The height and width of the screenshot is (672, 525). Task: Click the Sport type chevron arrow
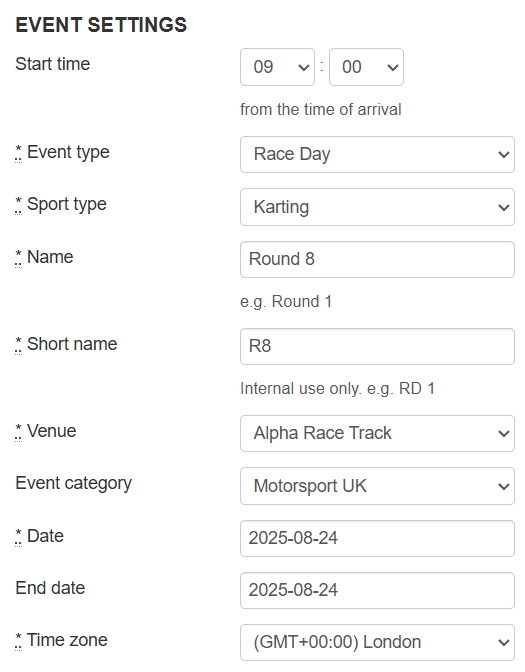tap(504, 207)
